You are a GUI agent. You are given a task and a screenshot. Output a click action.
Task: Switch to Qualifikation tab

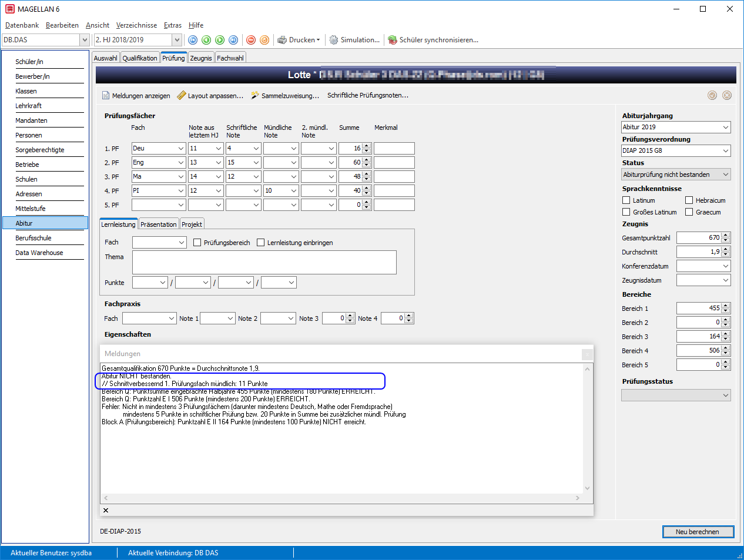pos(140,58)
